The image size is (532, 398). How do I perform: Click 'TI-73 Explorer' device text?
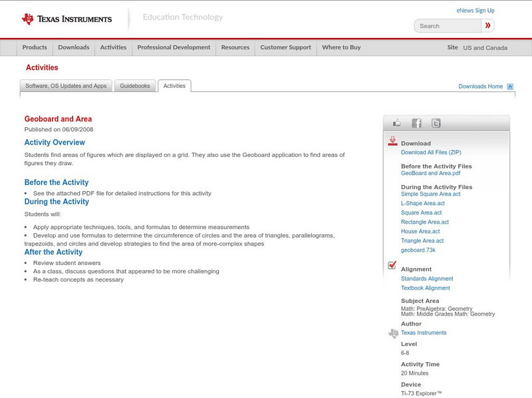[422, 393]
